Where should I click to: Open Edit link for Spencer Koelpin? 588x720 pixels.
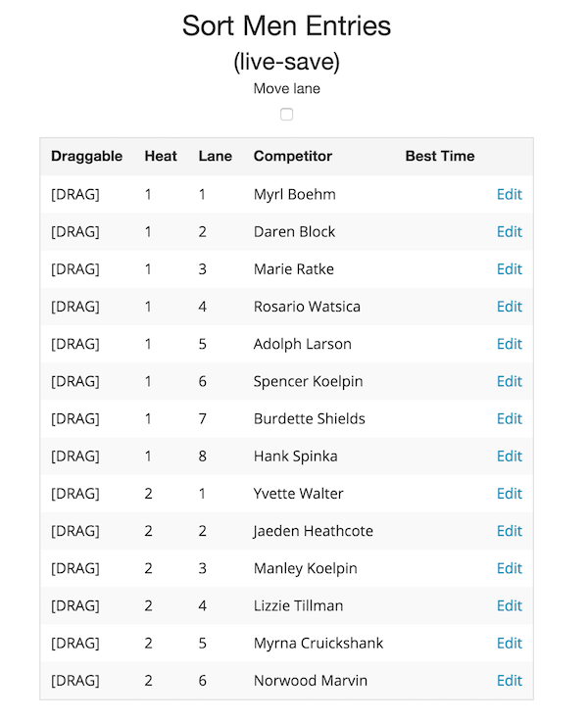coord(509,381)
